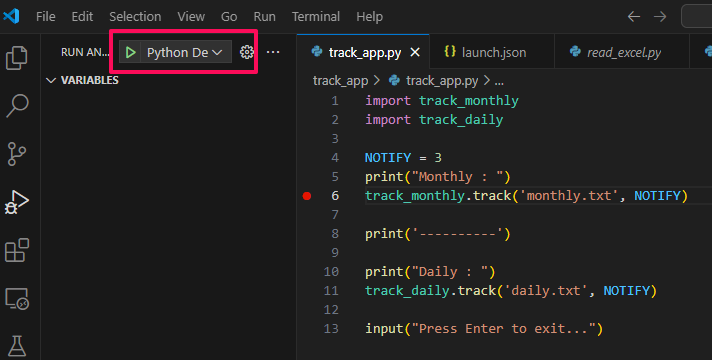Click line number 1 in gutter

335,101
